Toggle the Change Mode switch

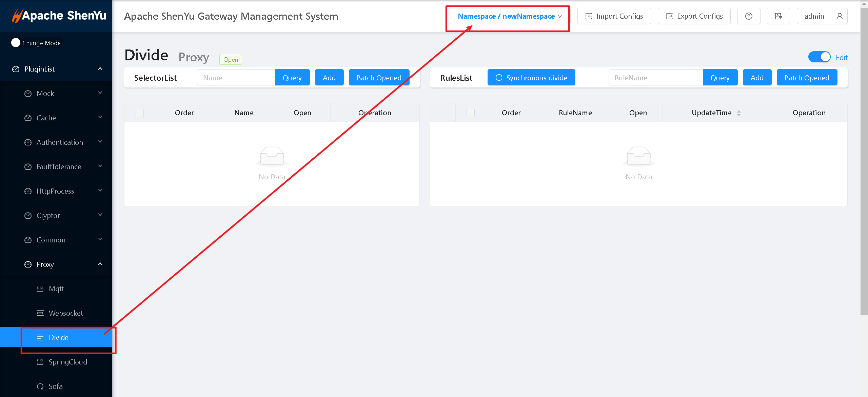16,43
